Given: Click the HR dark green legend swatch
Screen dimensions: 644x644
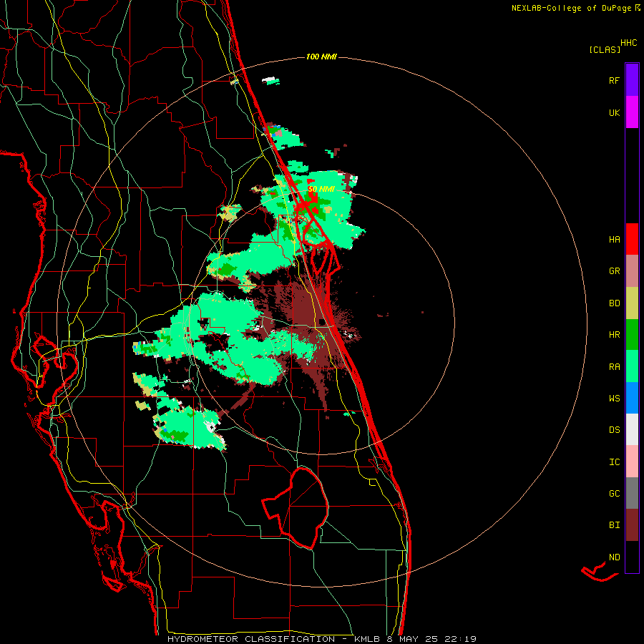Looking at the screenshot, I should [632, 335].
